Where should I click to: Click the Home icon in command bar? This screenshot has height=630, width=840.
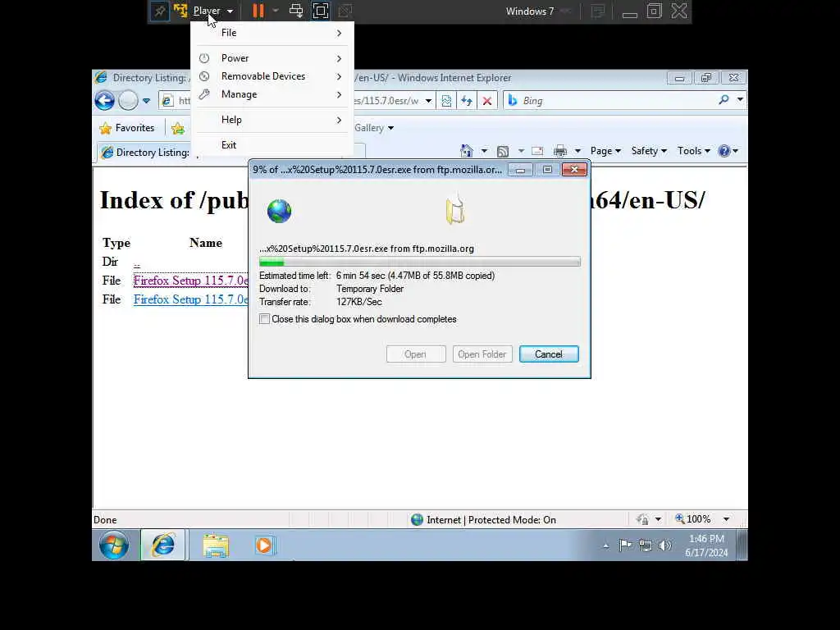[467, 151]
